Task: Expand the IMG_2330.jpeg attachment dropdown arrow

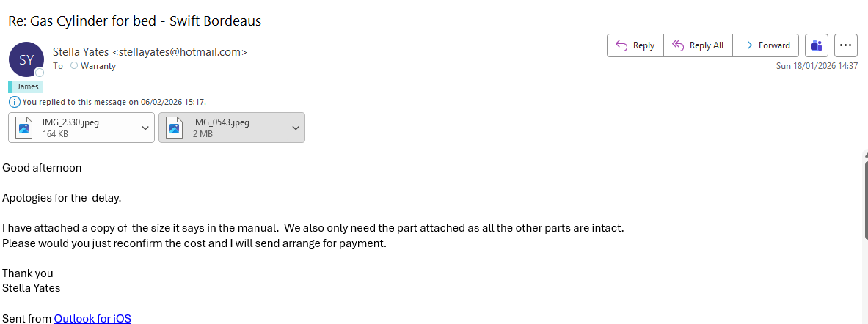Action: click(145, 128)
